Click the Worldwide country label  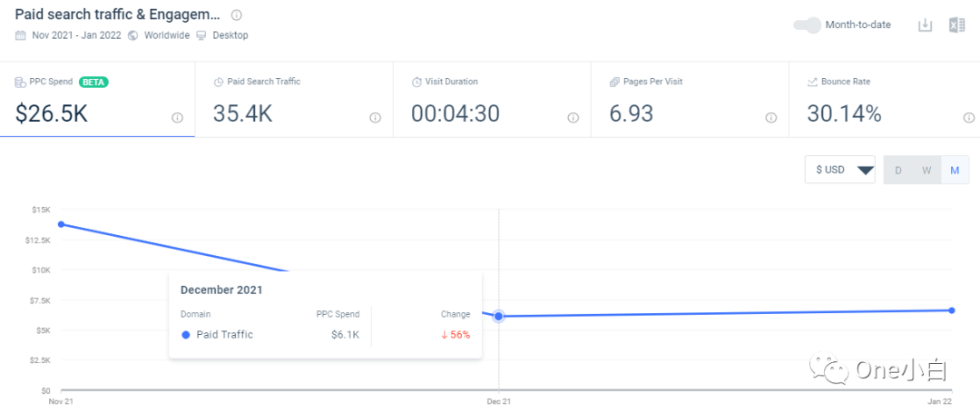click(167, 35)
